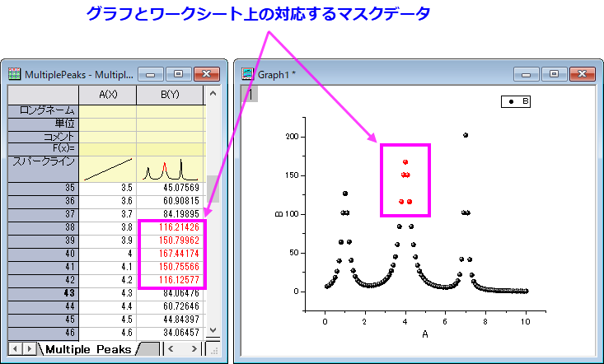Click the X axis title A
The height and width of the screenshot is (364, 604).
tap(425, 334)
